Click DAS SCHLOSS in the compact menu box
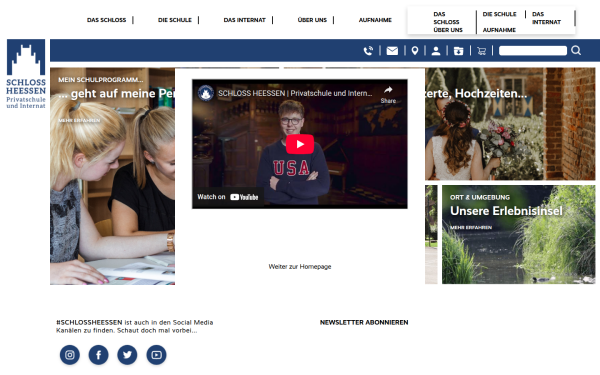 pos(446,18)
